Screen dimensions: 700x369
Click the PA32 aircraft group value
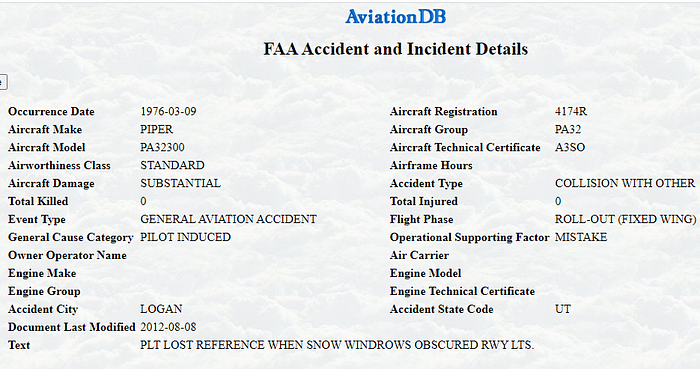(568, 129)
